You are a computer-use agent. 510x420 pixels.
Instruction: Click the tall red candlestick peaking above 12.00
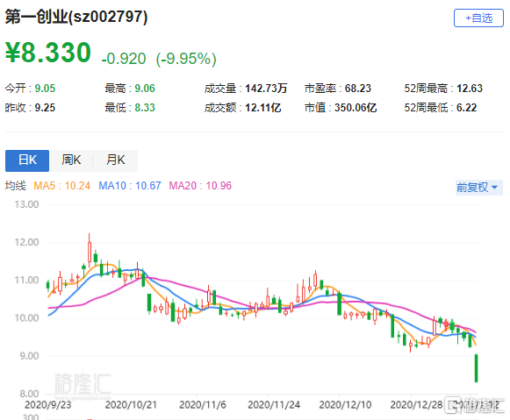(x=90, y=252)
